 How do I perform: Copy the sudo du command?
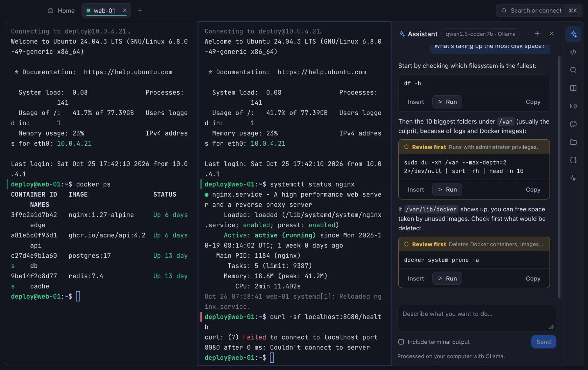coord(533,190)
